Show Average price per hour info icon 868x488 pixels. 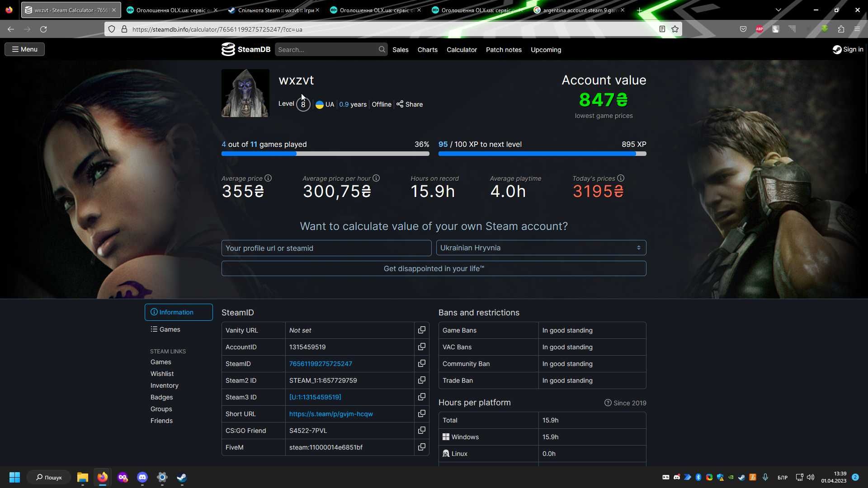(376, 178)
